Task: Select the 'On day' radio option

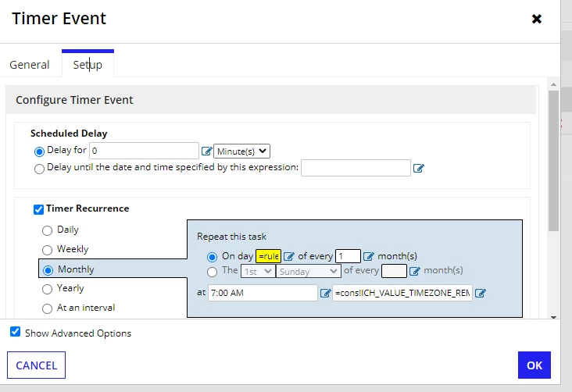Action: click(212, 257)
